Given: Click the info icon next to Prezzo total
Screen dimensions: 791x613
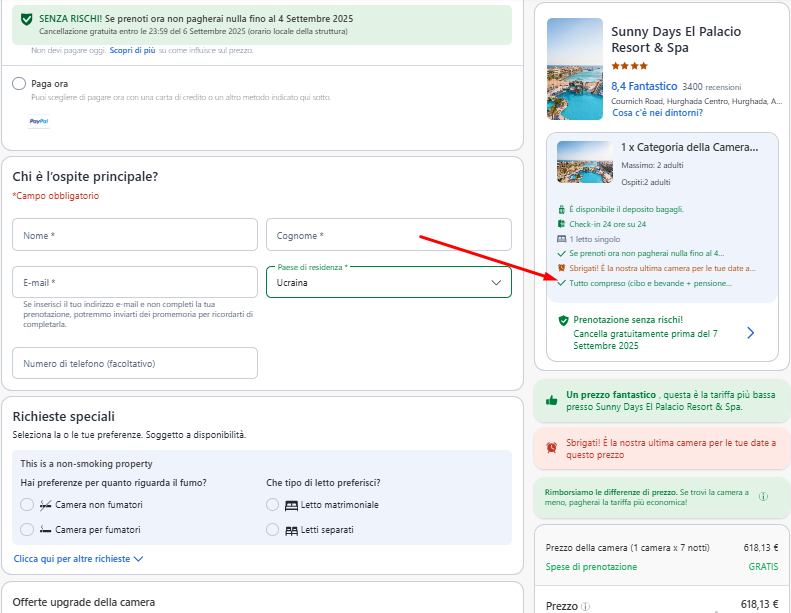Looking at the screenshot, I should (x=585, y=606).
